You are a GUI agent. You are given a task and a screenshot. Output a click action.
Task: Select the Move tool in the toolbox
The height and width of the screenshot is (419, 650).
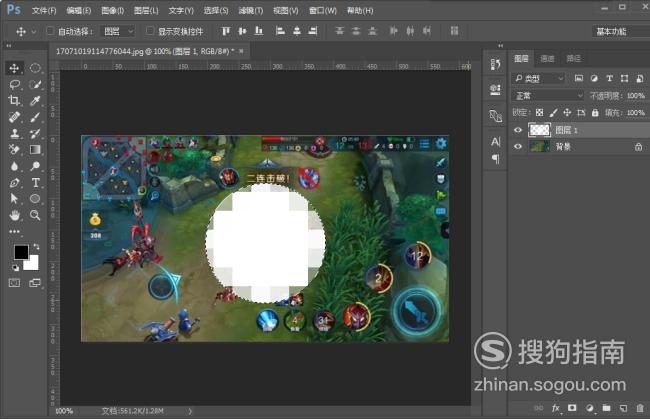(x=15, y=68)
